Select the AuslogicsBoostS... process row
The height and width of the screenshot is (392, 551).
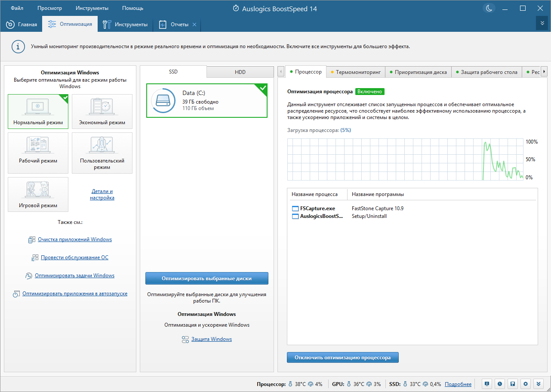tap(412, 216)
